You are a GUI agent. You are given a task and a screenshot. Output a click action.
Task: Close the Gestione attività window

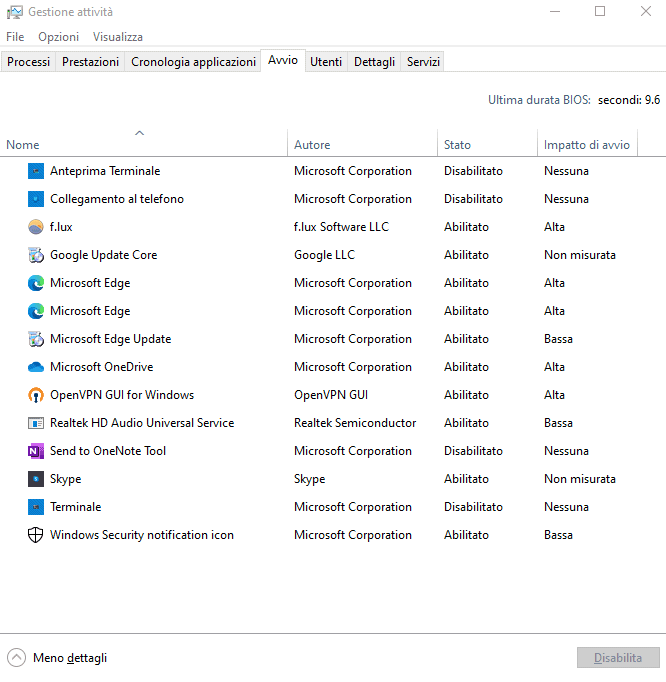tap(646, 11)
